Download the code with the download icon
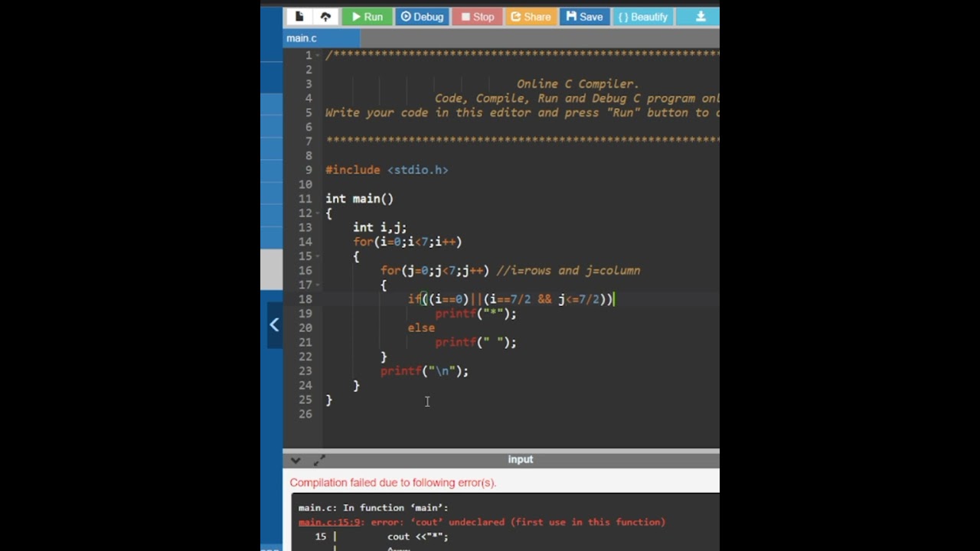The image size is (980, 551). coord(701,17)
